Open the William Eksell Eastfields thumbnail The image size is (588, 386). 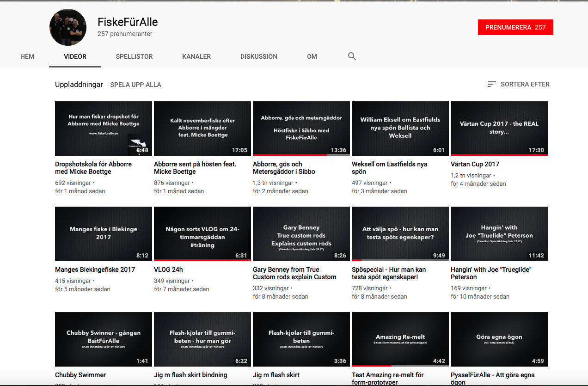tap(400, 129)
